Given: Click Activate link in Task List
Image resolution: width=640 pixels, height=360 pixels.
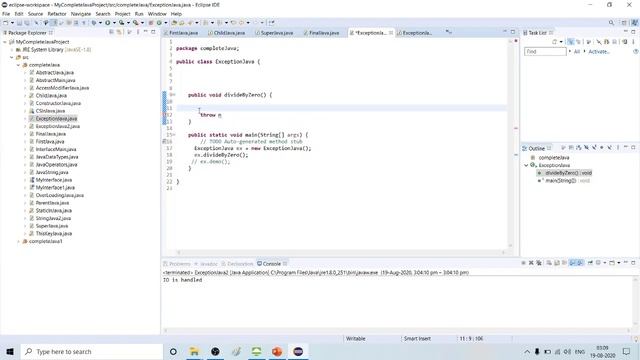Looking at the screenshot, I should click(599, 52).
